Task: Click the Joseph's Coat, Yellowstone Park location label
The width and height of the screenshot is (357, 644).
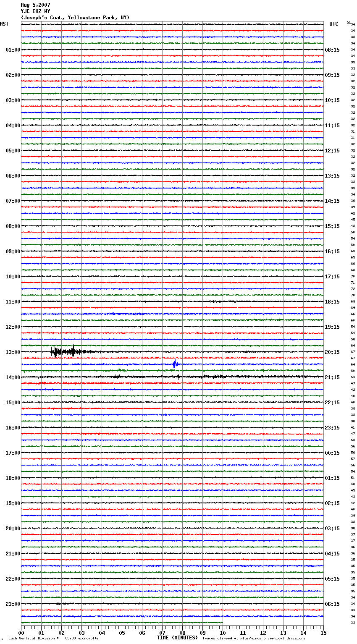Action: point(75,18)
